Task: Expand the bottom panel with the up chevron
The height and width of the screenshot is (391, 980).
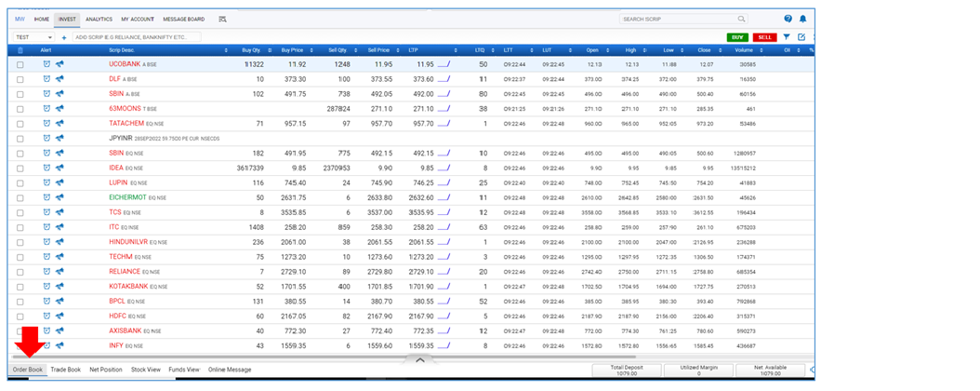Action: point(419,359)
